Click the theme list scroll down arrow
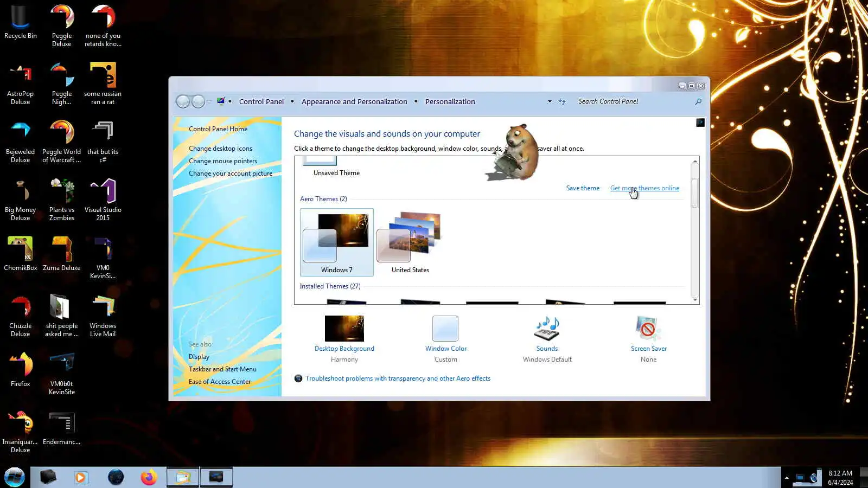 [695, 299]
